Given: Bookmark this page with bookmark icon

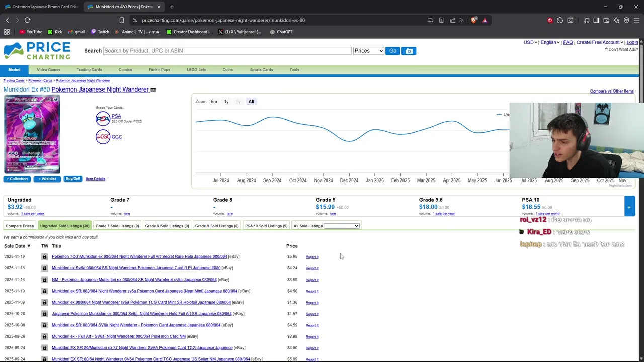Looking at the screenshot, I should point(121,20).
